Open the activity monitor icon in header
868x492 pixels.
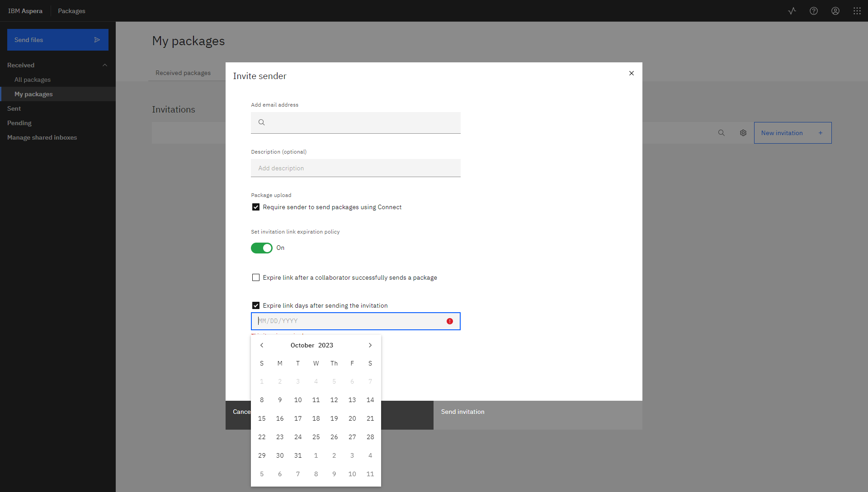coord(792,11)
